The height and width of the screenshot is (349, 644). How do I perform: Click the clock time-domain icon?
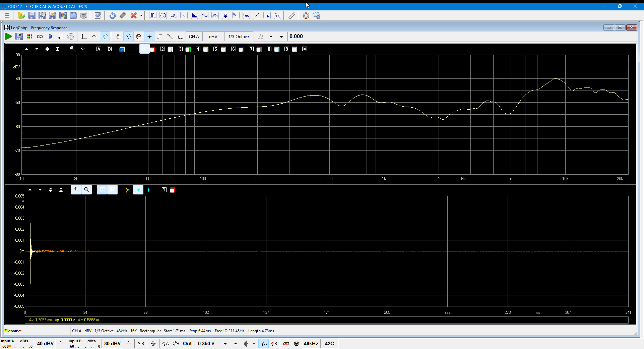(x=139, y=37)
